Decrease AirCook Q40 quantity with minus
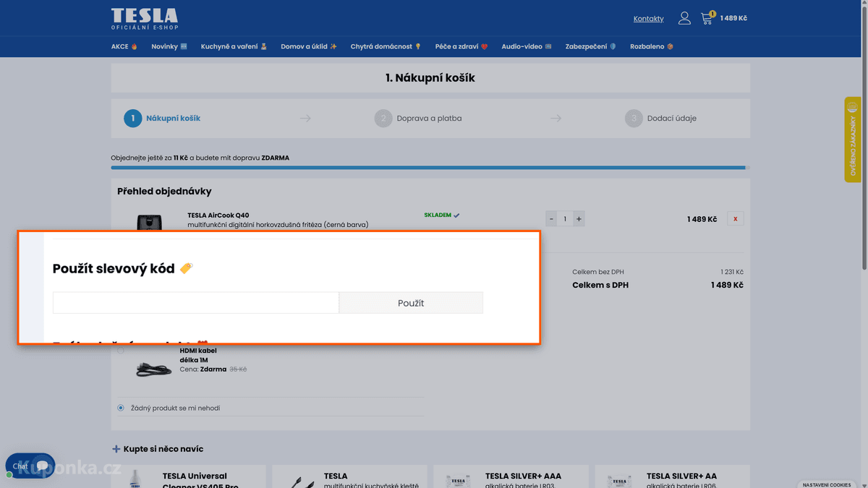 pyautogui.click(x=551, y=219)
